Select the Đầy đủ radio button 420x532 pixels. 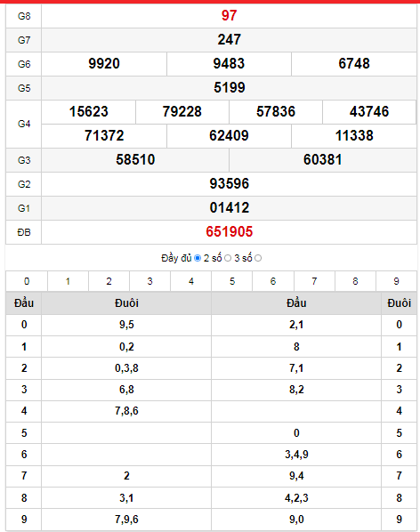pos(198,258)
